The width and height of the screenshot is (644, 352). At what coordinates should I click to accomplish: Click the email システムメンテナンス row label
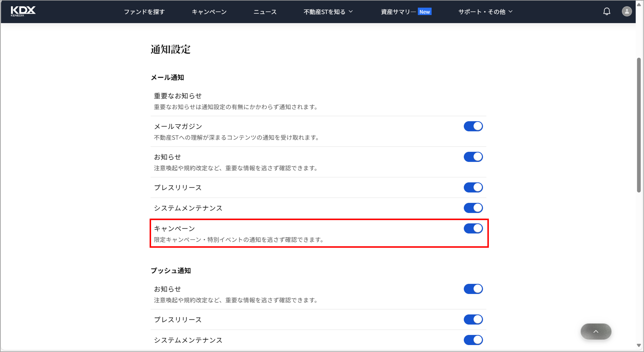188,208
